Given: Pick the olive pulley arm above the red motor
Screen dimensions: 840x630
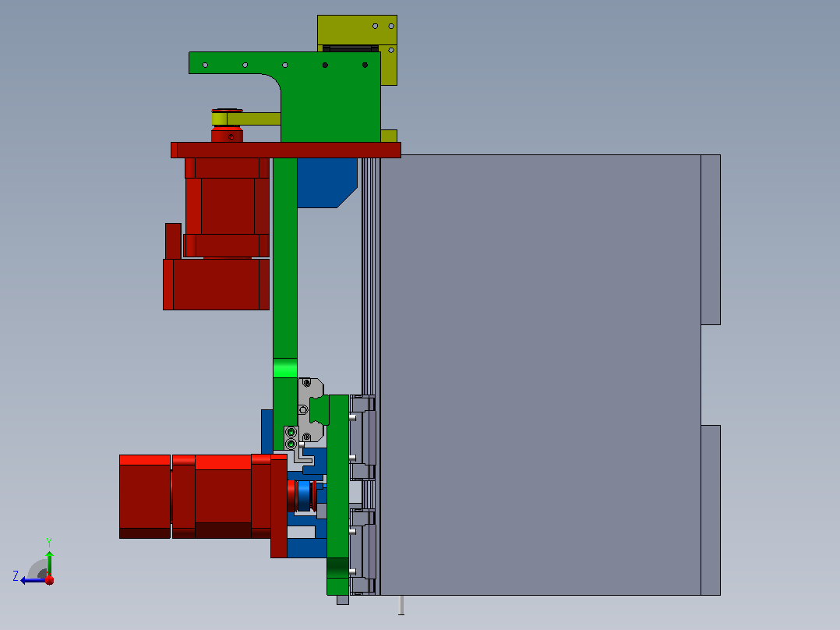Looking at the screenshot, I should (x=246, y=119).
